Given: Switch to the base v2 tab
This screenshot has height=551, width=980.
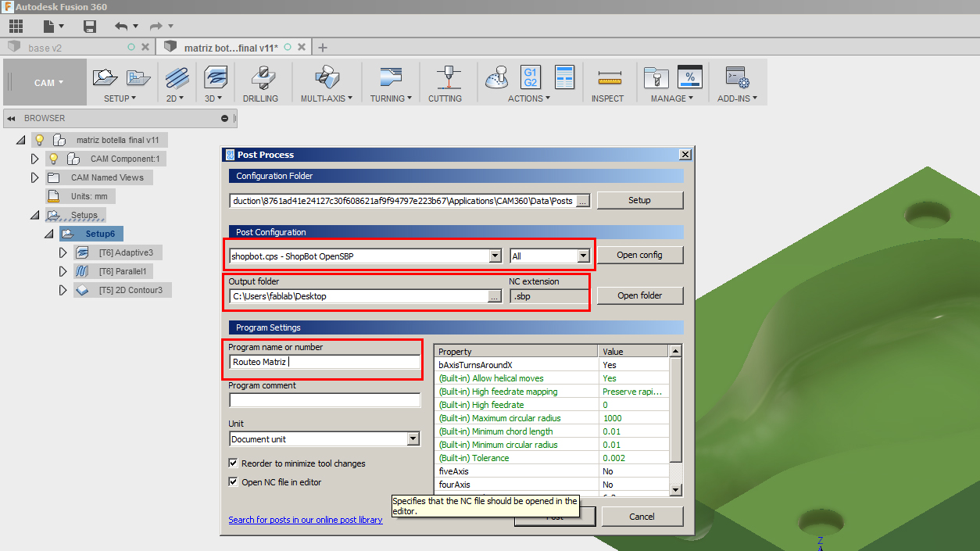Looking at the screenshot, I should (77, 48).
